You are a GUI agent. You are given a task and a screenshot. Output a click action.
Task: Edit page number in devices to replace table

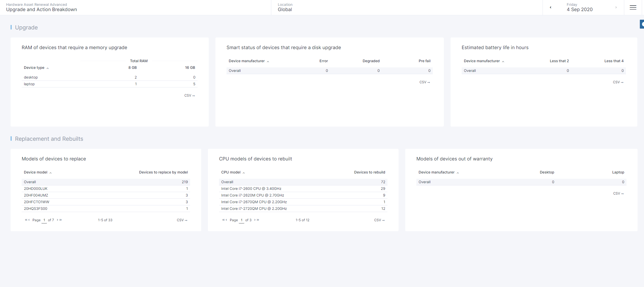[44, 220]
